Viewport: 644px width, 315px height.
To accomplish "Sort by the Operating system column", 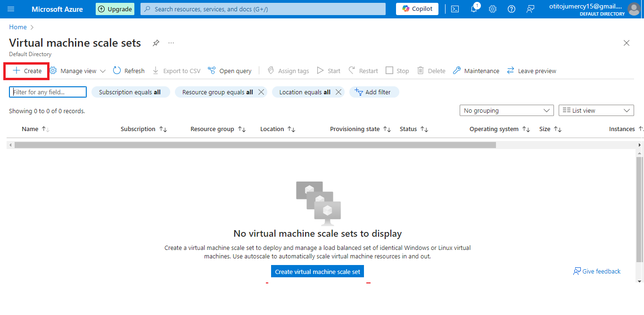I will point(500,129).
